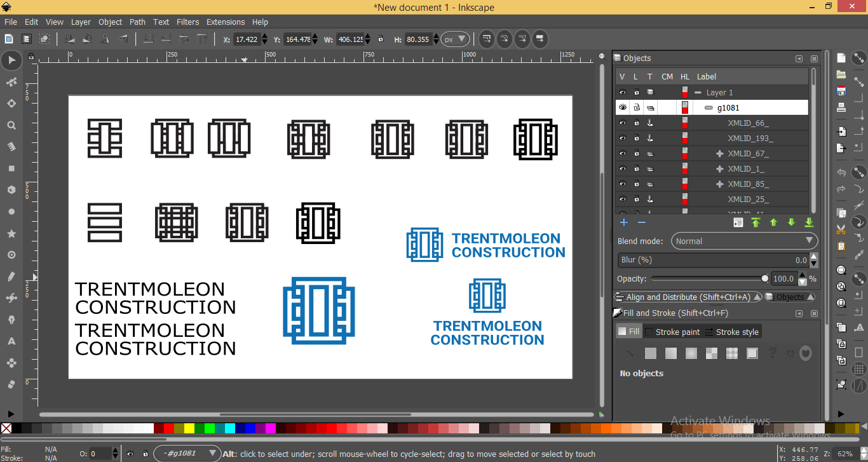The height and width of the screenshot is (462, 868).
Task: Select the Measure tool
Action: tap(11, 147)
